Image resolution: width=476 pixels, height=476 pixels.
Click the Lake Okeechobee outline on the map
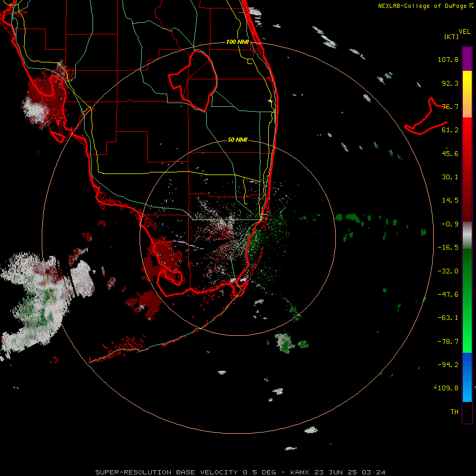coord(193,80)
